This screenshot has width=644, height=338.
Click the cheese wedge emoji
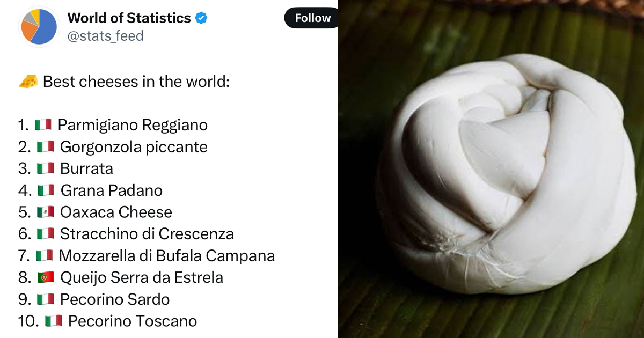click(x=28, y=82)
